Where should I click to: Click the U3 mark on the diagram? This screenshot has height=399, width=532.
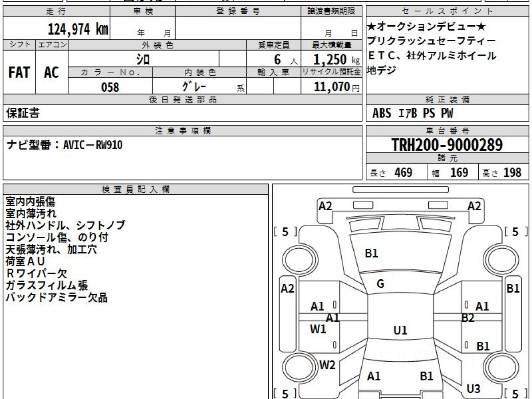(x=473, y=389)
